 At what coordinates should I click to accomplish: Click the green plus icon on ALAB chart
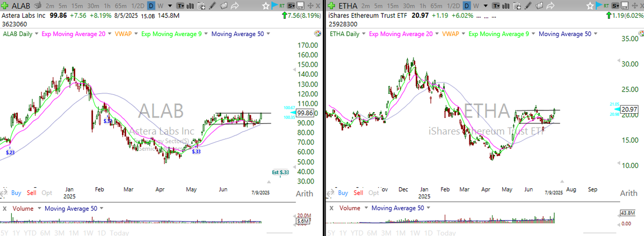(4, 6)
